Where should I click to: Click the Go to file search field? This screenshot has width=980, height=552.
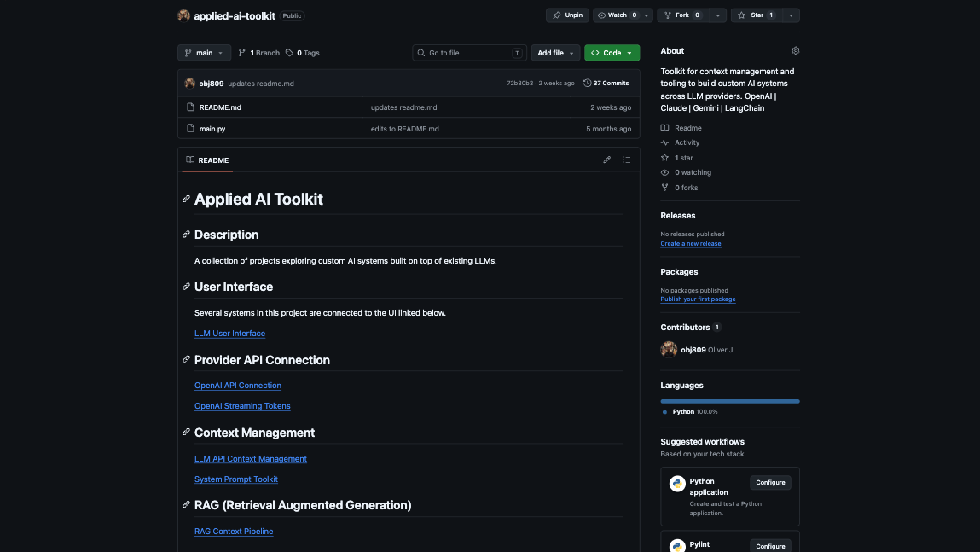[x=469, y=53]
